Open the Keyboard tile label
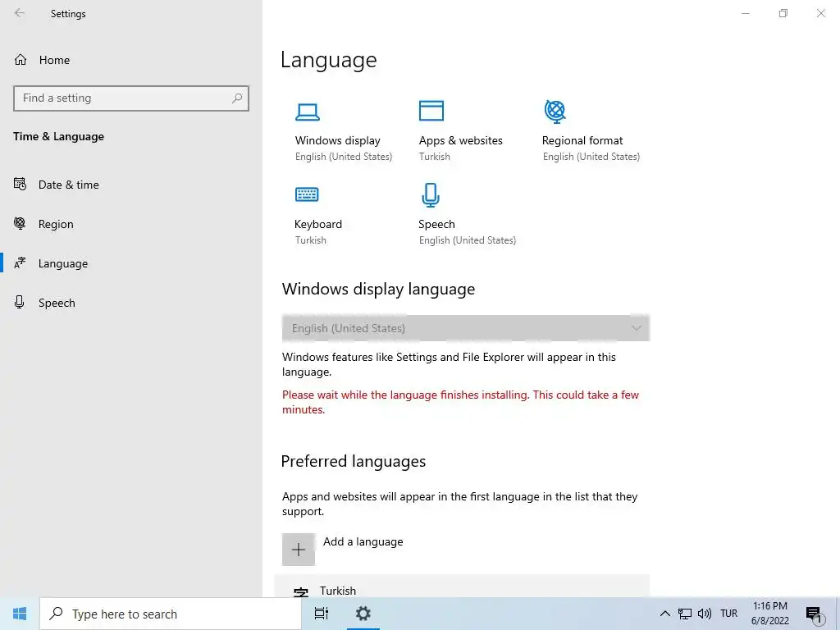The width and height of the screenshot is (840, 630). 318,225
